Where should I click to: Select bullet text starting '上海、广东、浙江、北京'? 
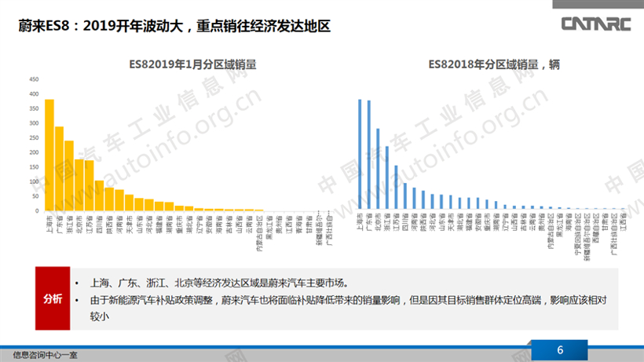pos(220,283)
